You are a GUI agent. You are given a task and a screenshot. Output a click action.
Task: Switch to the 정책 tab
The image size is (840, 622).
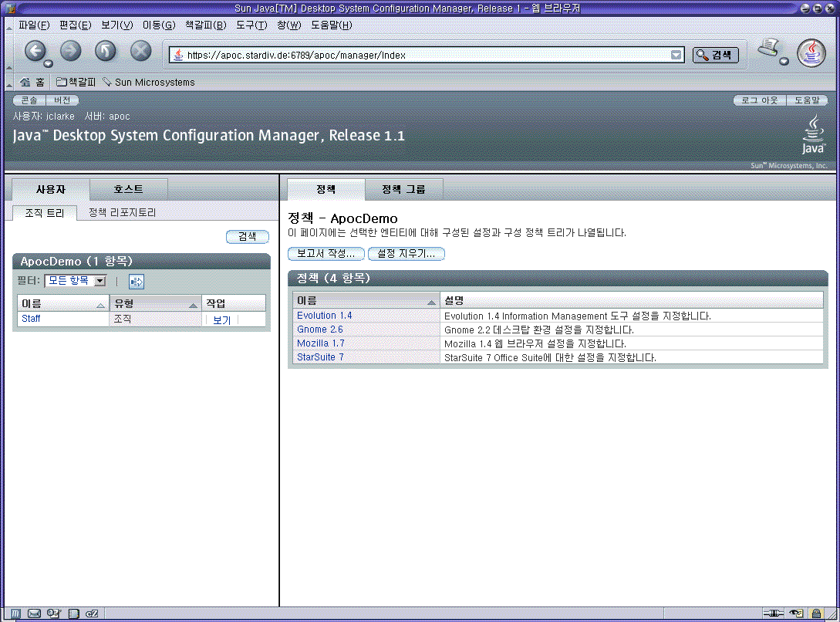pyautogui.click(x=326, y=189)
